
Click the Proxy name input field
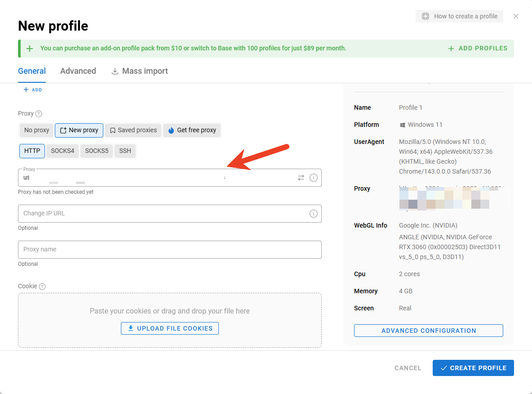[169, 250]
